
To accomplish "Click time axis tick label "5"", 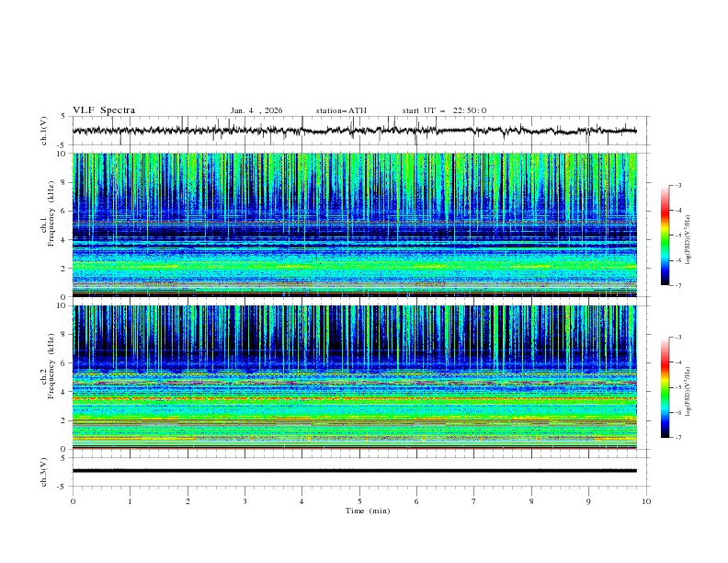I will pyautogui.click(x=359, y=501).
